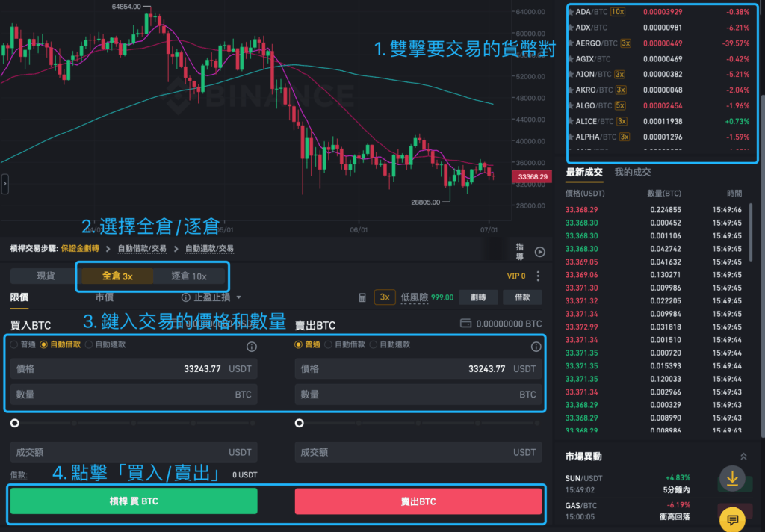This screenshot has width=765, height=532.
Task: Click the red 賣出BTC button
Action: point(418,501)
